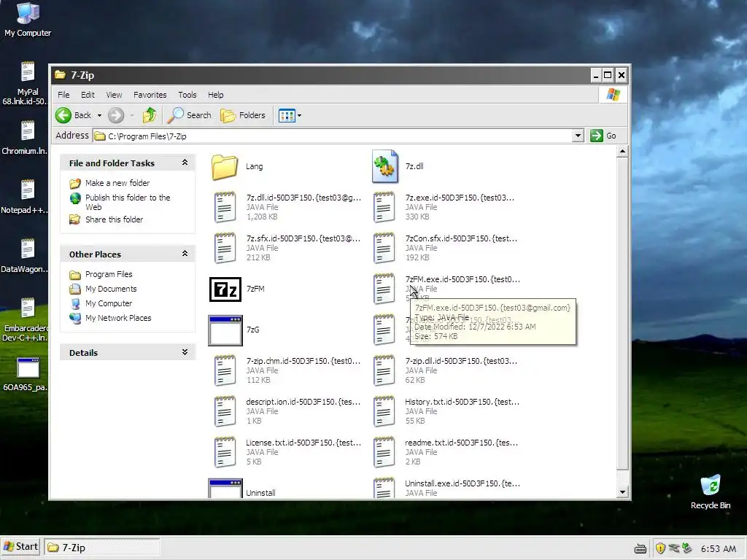Go to Program Files link
Viewport: 747px width, 560px height.
[x=109, y=274]
